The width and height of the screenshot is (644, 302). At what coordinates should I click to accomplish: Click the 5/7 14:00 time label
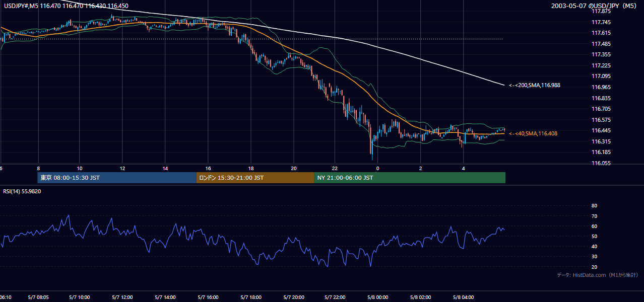pyautogui.click(x=165, y=297)
